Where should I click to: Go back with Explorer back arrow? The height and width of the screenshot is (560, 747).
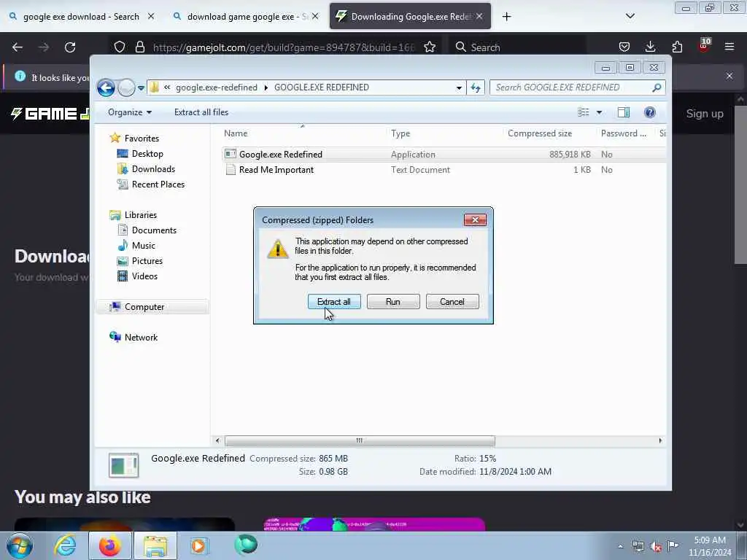pos(106,87)
